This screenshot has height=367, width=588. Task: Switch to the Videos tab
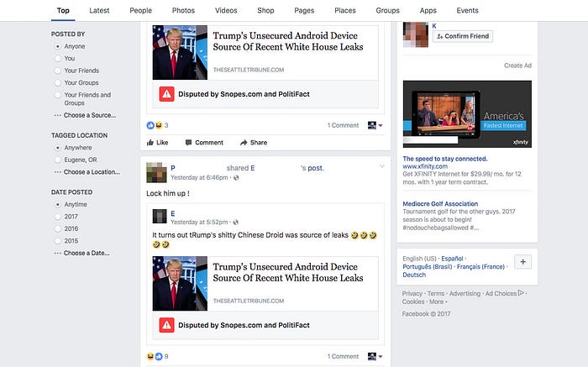[226, 10]
